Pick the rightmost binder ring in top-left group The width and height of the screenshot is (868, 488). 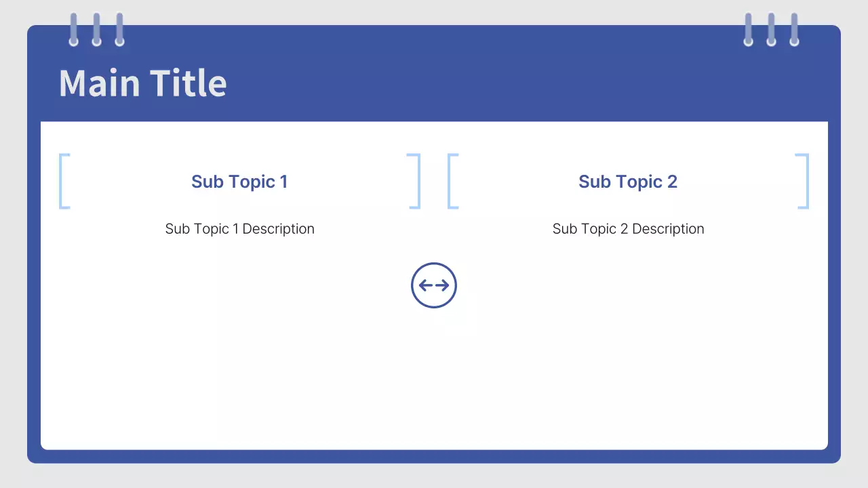pos(119,30)
